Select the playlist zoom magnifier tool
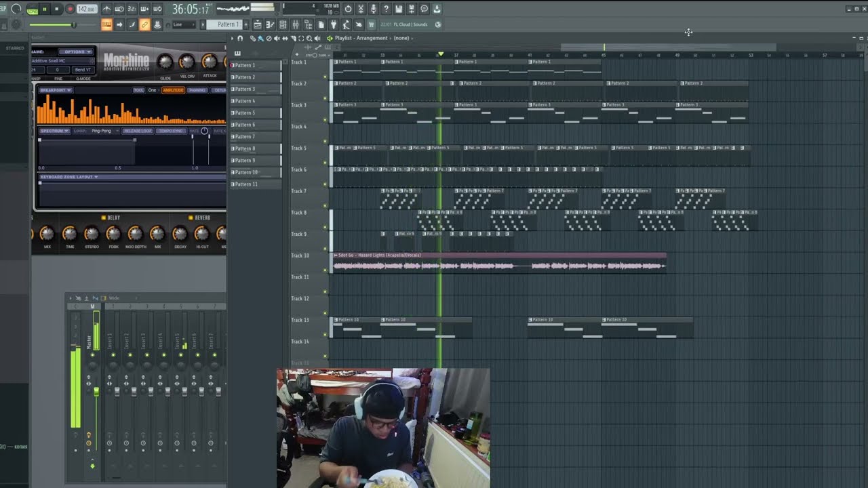 click(x=309, y=39)
